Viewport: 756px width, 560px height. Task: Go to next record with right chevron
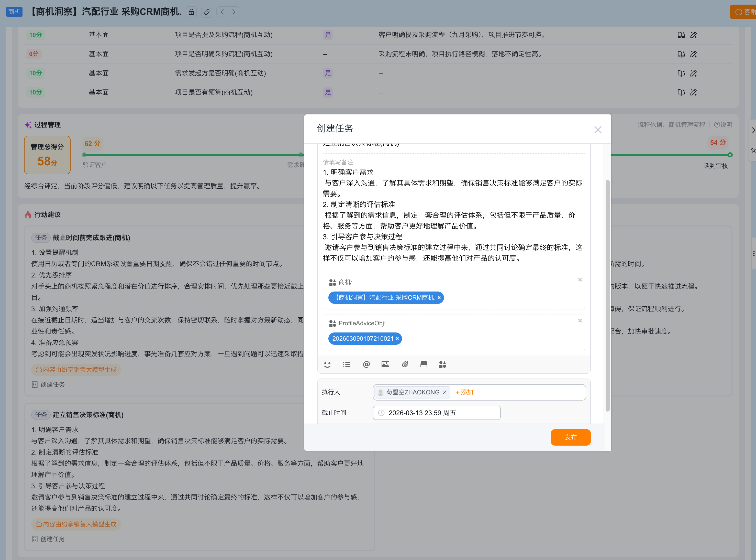234,12
